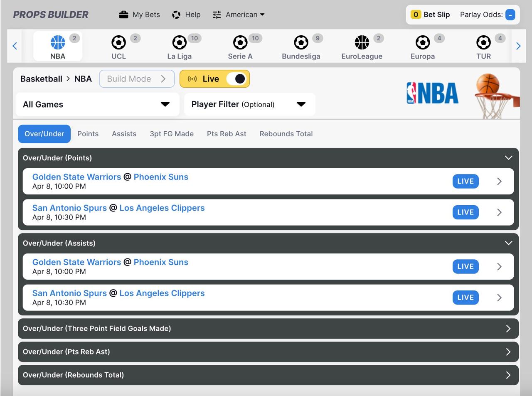This screenshot has height=396, width=532.
Task: Select the Bundesliga league icon
Action: click(x=301, y=42)
